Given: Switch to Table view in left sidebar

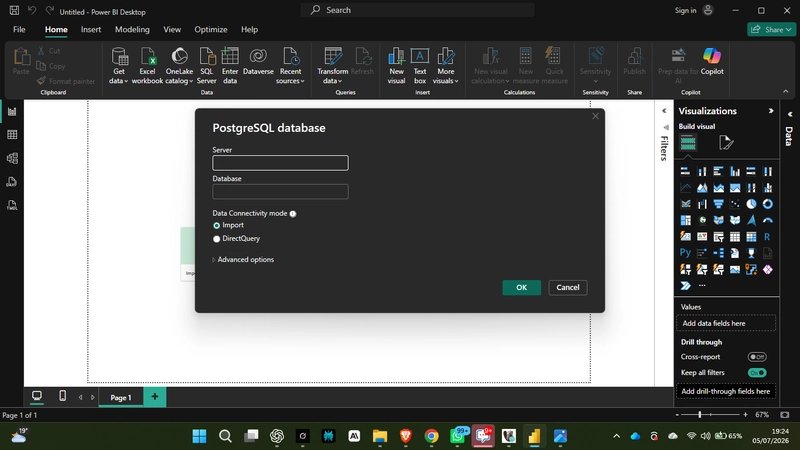Looking at the screenshot, I should click(x=12, y=135).
